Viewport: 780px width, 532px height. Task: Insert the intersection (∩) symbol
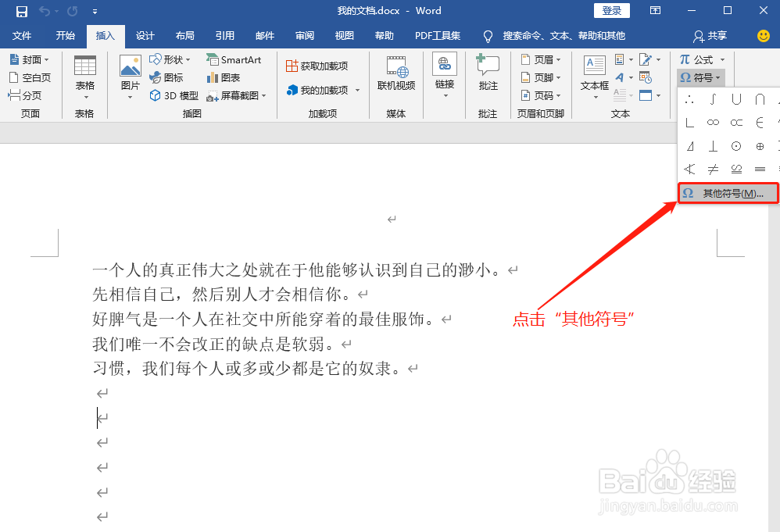(x=760, y=99)
